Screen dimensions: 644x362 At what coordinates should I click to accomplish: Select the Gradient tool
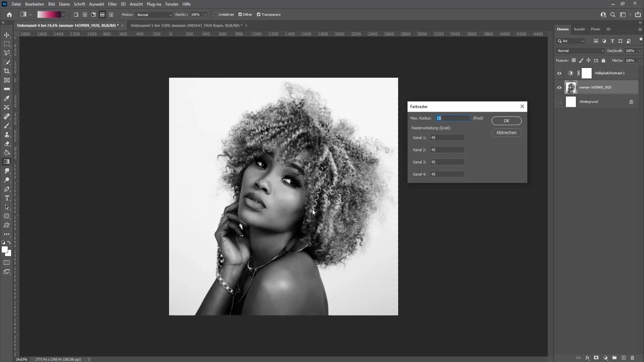coord(7,162)
